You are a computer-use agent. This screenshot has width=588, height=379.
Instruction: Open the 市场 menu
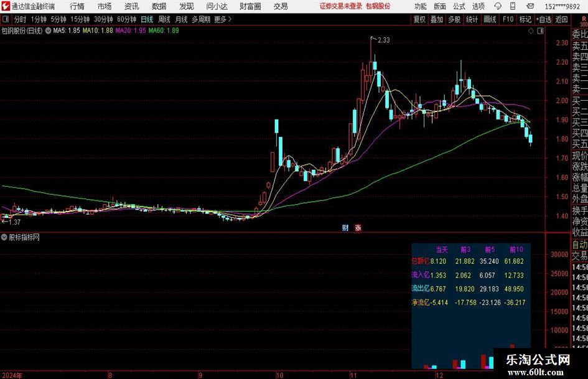coord(105,6)
